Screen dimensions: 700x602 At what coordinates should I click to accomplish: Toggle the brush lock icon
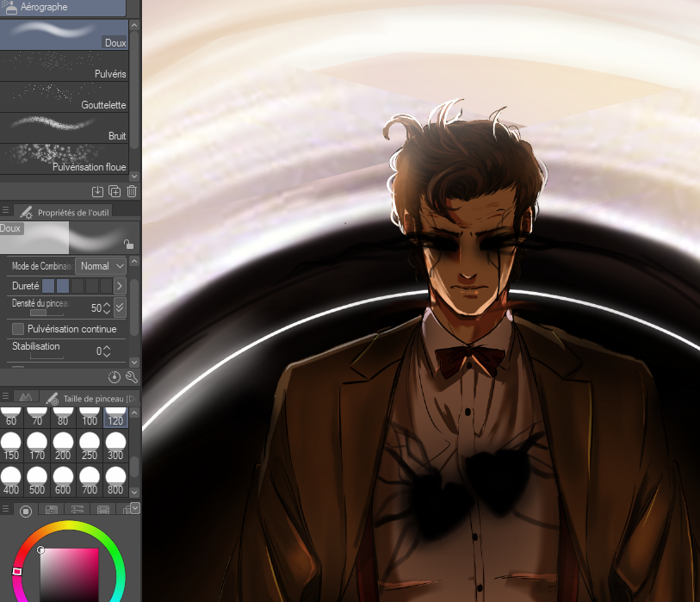pos(128,245)
